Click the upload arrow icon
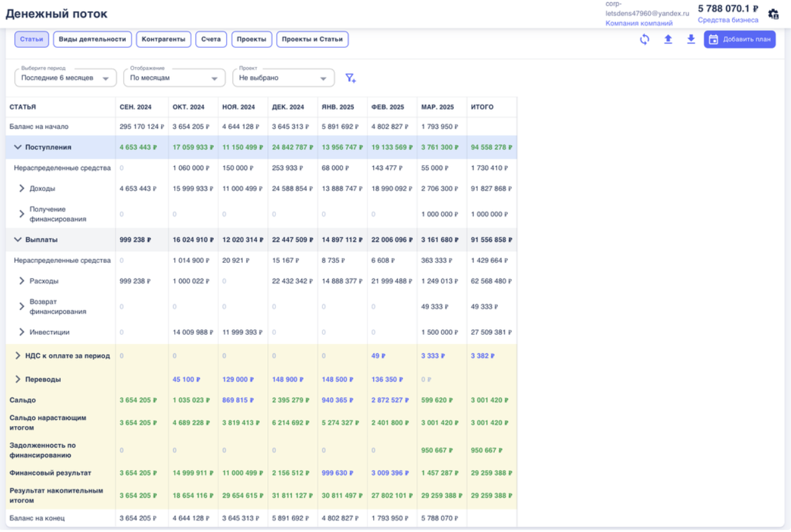Screen dimensions: 791x532 point(668,40)
